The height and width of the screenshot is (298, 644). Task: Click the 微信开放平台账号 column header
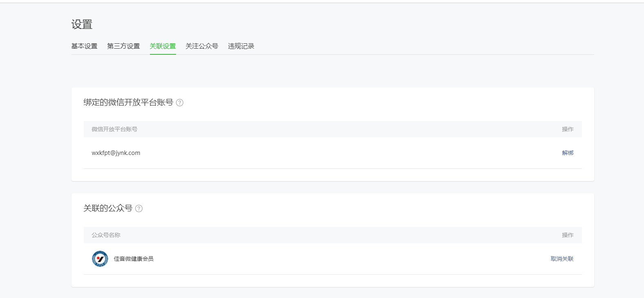pyautogui.click(x=114, y=129)
